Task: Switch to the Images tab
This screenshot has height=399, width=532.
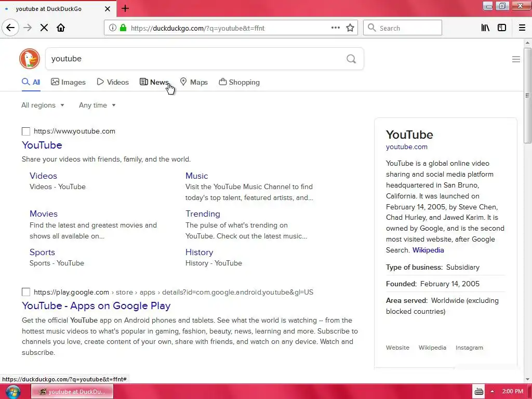Action: [x=68, y=82]
